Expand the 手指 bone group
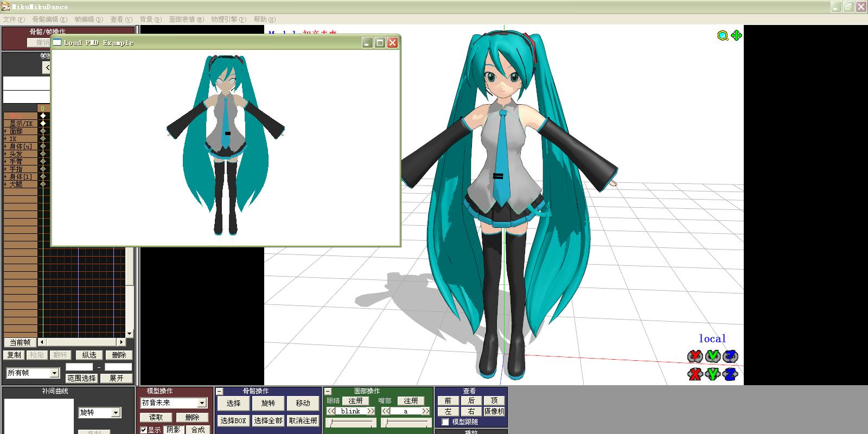The image size is (868, 434). point(5,169)
